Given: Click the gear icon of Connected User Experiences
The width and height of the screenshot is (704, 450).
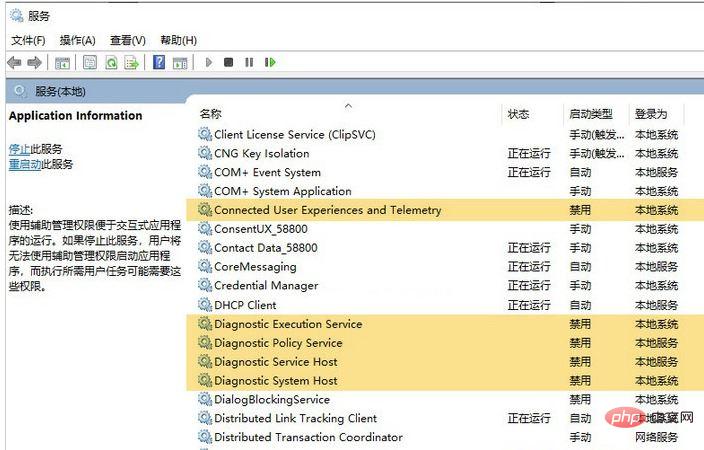Looking at the screenshot, I should [205, 210].
